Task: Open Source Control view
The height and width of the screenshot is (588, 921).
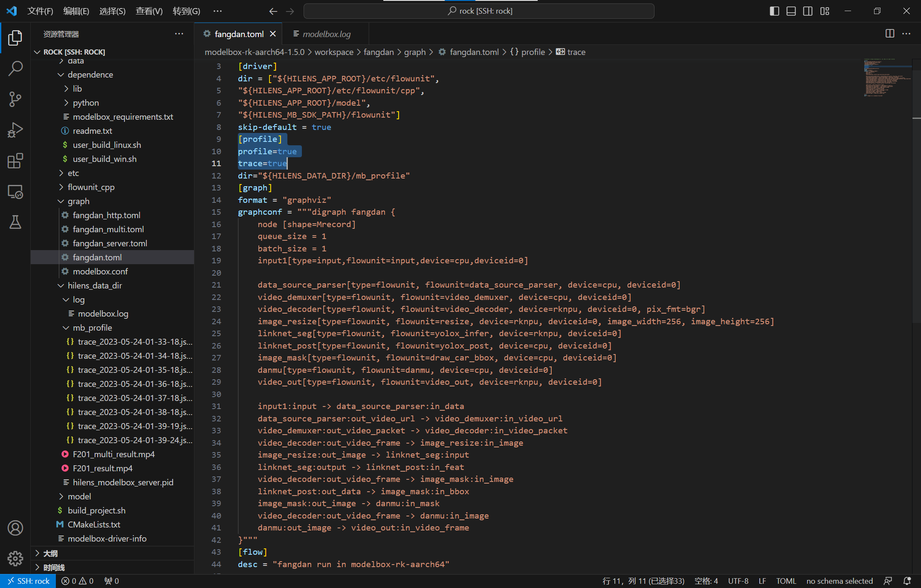Action: coord(15,99)
